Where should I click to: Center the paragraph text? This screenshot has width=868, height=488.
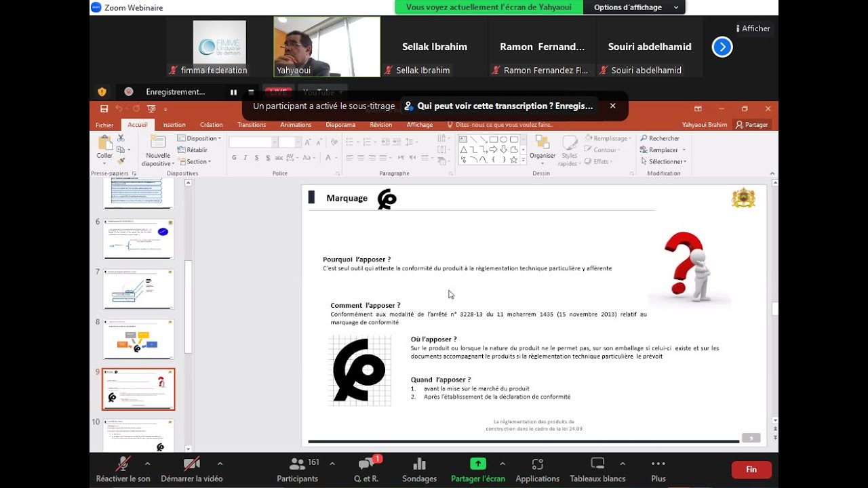coord(361,158)
